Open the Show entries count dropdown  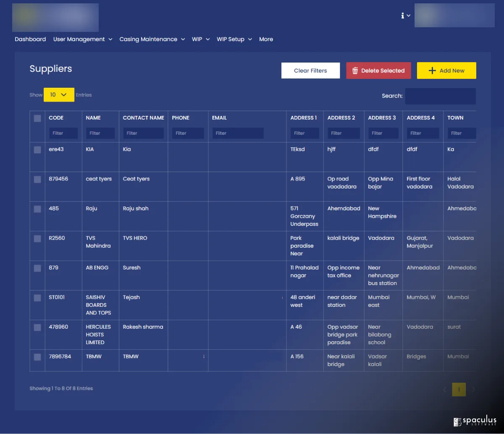[59, 95]
